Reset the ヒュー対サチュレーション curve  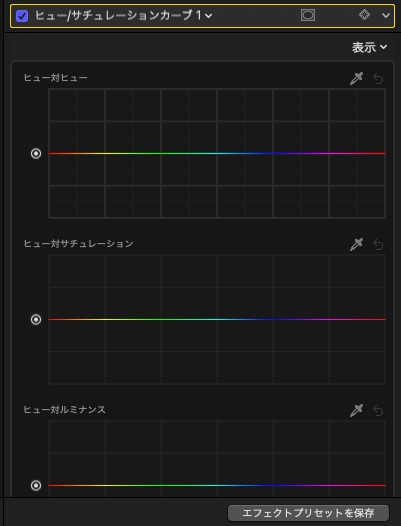coord(378,245)
